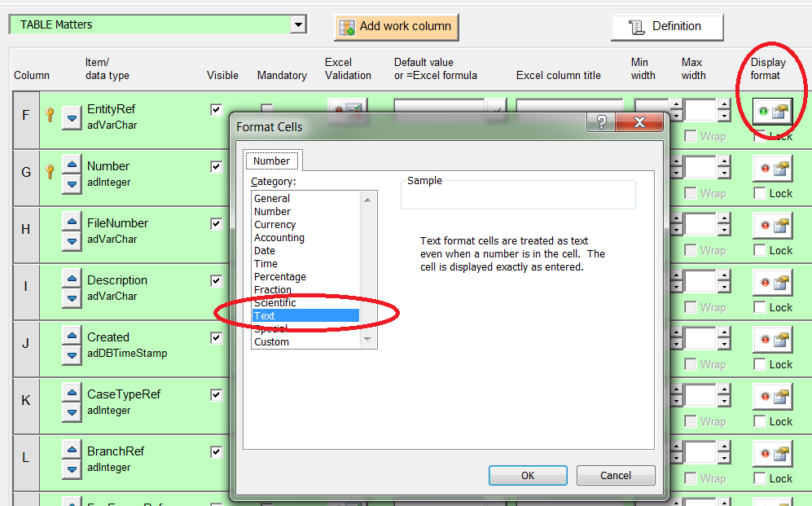The image size is (812, 506).
Task: Select Time category in list
Action: [266, 264]
